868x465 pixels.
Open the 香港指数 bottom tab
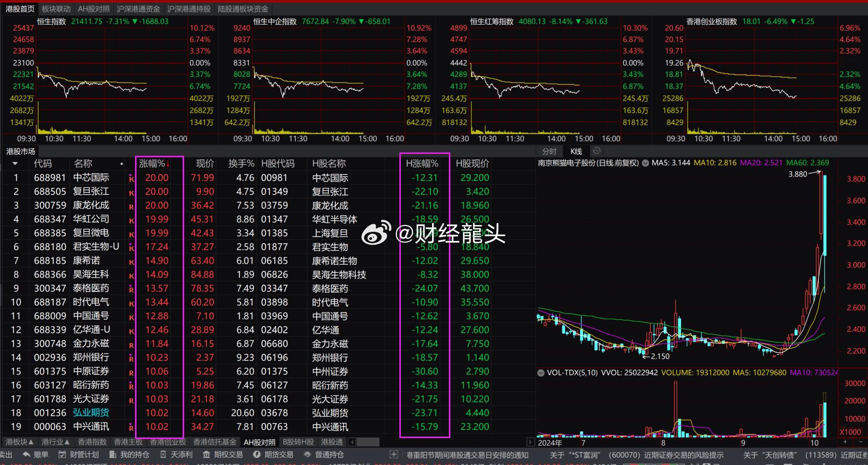92,442
